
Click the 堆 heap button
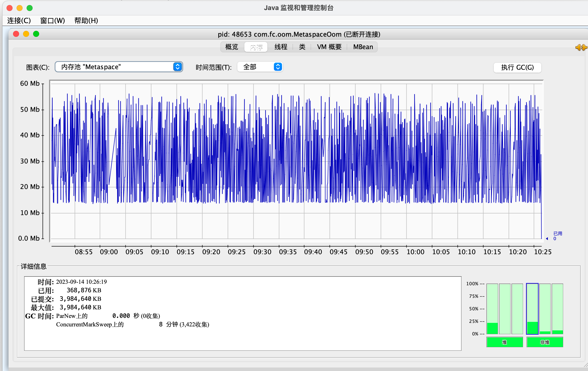pyautogui.click(x=505, y=342)
